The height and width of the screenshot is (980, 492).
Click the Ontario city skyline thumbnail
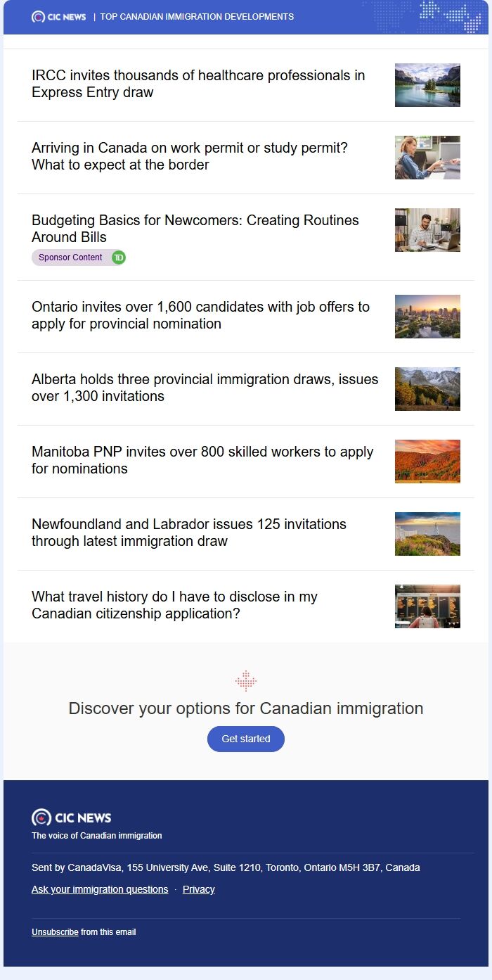pyautogui.click(x=427, y=317)
